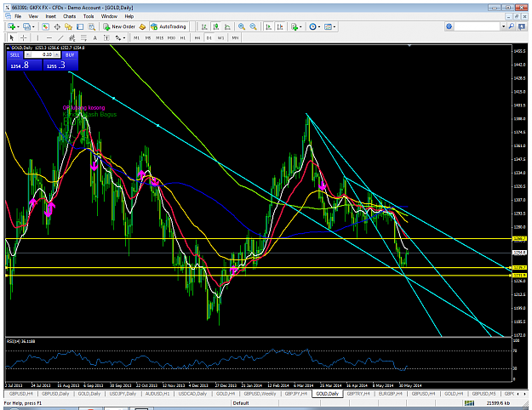532x410 pixels.
Task: Open the Tools menu
Action: tap(89, 16)
